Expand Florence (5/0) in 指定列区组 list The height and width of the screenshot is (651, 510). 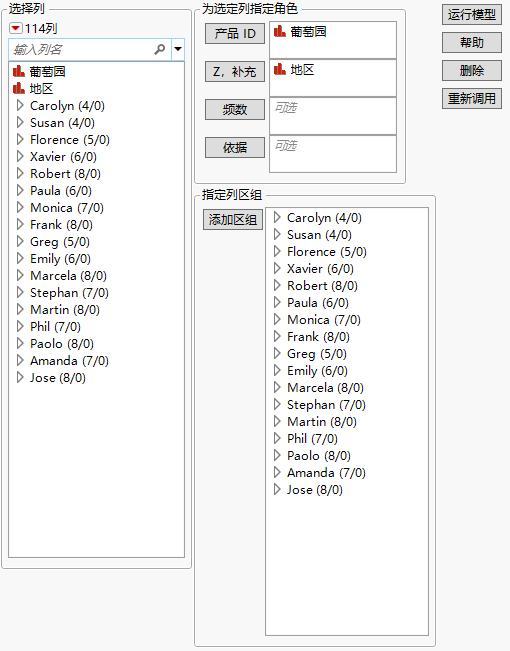click(x=277, y=252)
